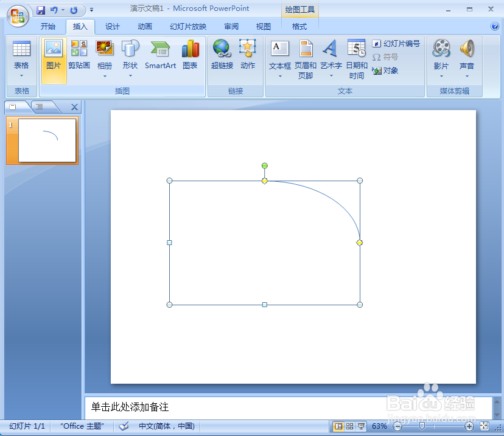Switch to the 动画 tab
This screenshot has height=436, width=504.
point(145,27)
